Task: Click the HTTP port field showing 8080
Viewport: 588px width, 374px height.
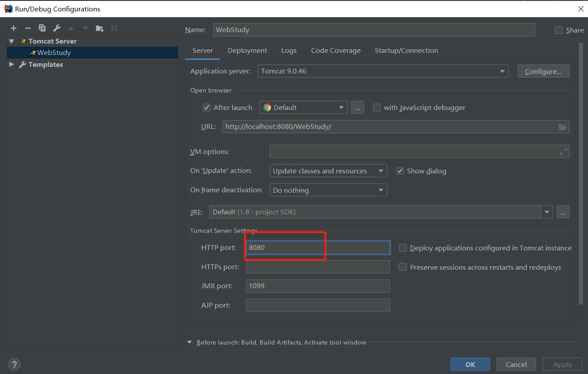Action: [x=318, y=248]
